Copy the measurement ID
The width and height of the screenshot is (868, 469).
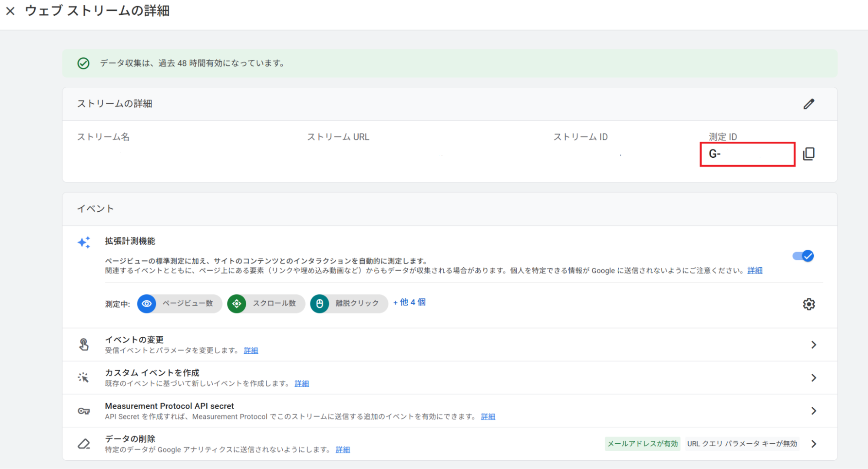click(809, 154)
